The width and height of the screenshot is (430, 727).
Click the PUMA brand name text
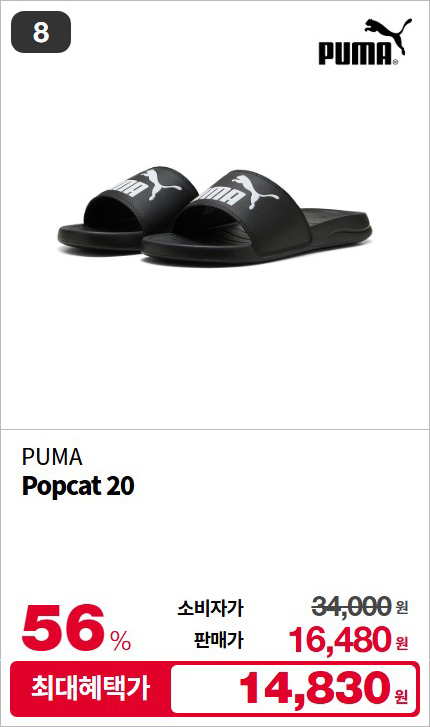point(52,457)
